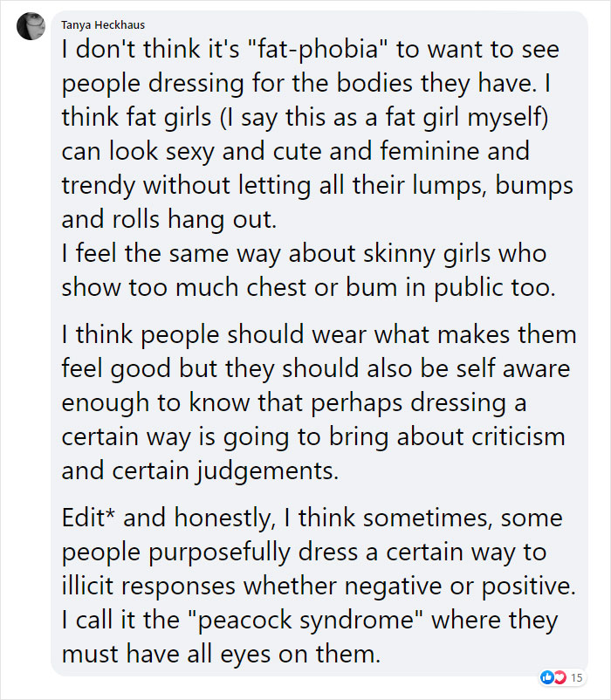611x700 pixels.
Task: Click the circular profile photo of the commenter
Action: [31, 24]
